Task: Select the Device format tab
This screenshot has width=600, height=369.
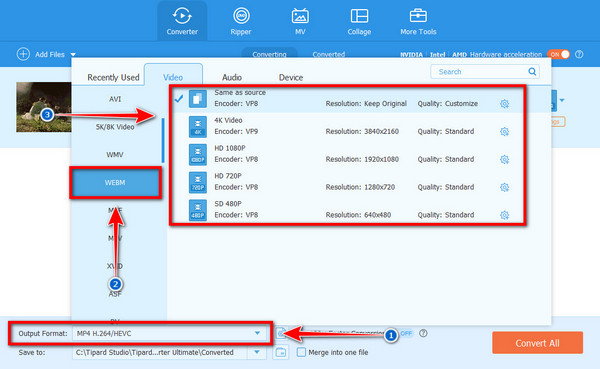Action: 291,77
